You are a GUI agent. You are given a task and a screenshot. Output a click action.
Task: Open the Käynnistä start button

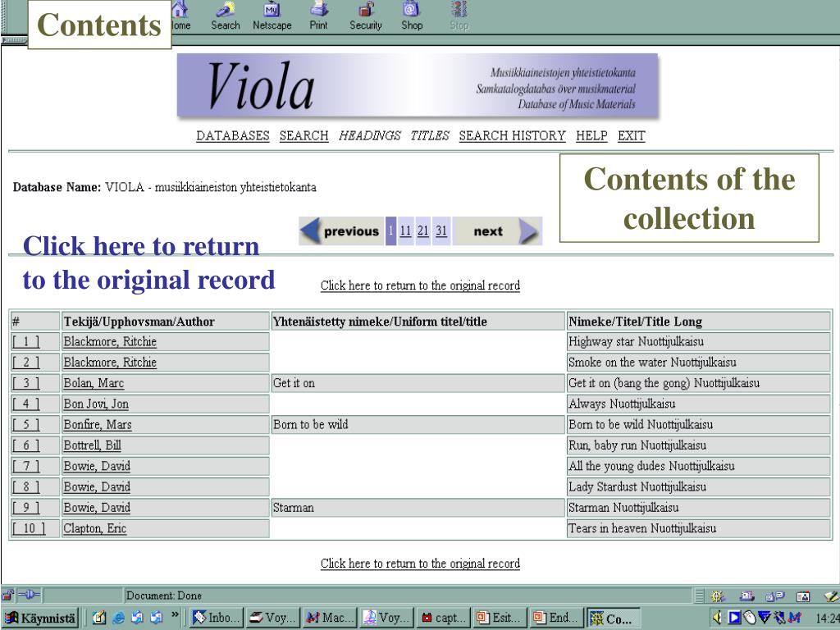pos(41,618)
